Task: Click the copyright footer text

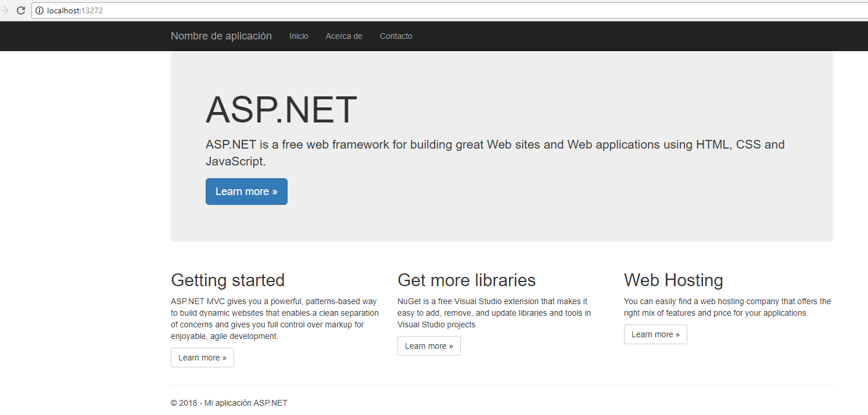Action: click(228, 402)
